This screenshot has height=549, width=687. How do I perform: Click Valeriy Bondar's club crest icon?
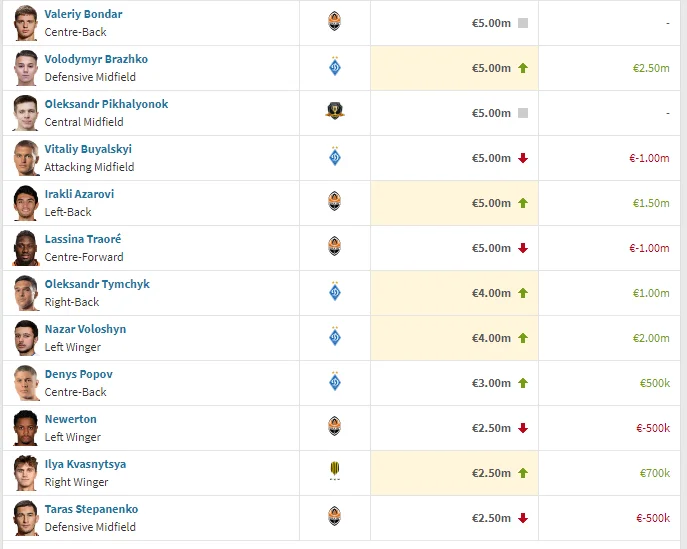tap(334, 22)
